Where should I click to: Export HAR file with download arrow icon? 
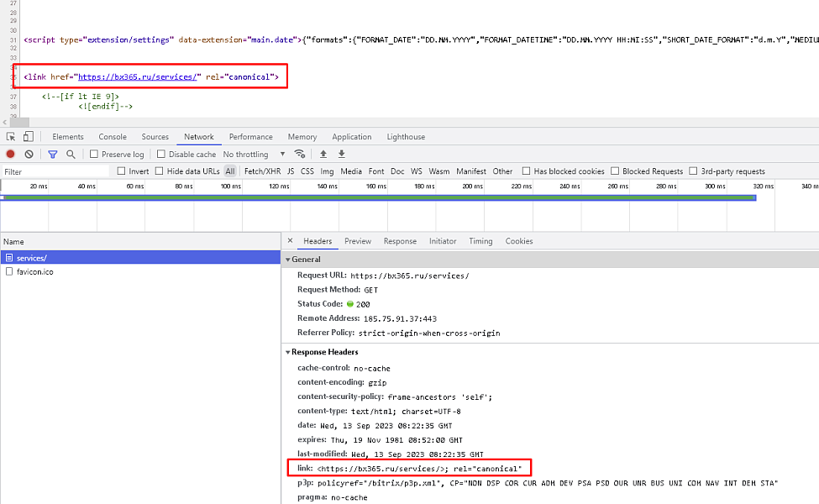(341, 154)
